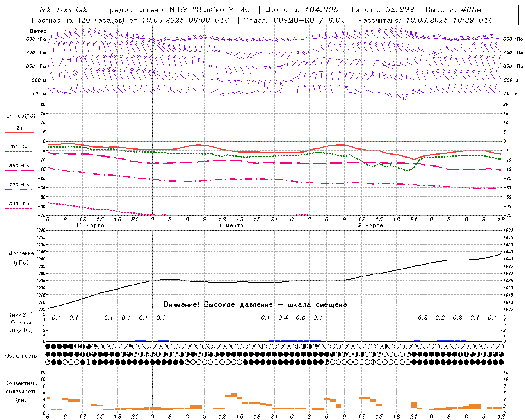The image size is (525, 420).
Task: Click the Рассчитано: 10.03.2025 10:39 UTC timestamp
Action: tap(426, 20)
